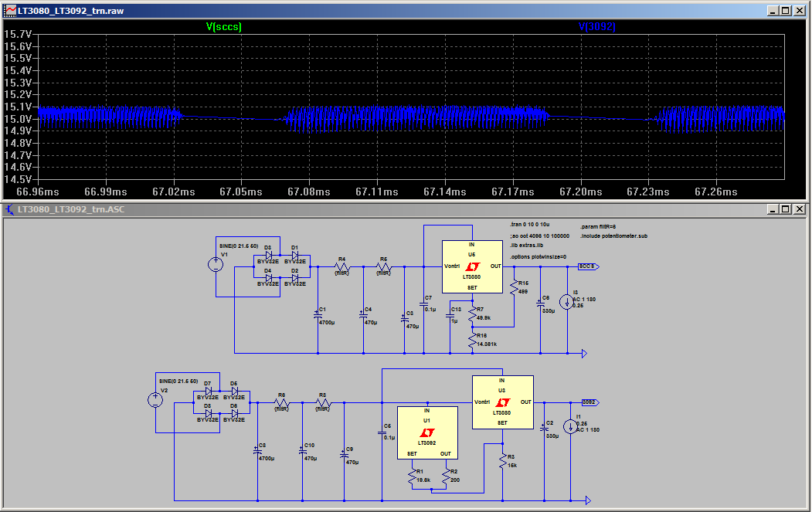Select the LT3092 current source U1
The height and width of the screenshot is (512, 812).
point(427,432)
